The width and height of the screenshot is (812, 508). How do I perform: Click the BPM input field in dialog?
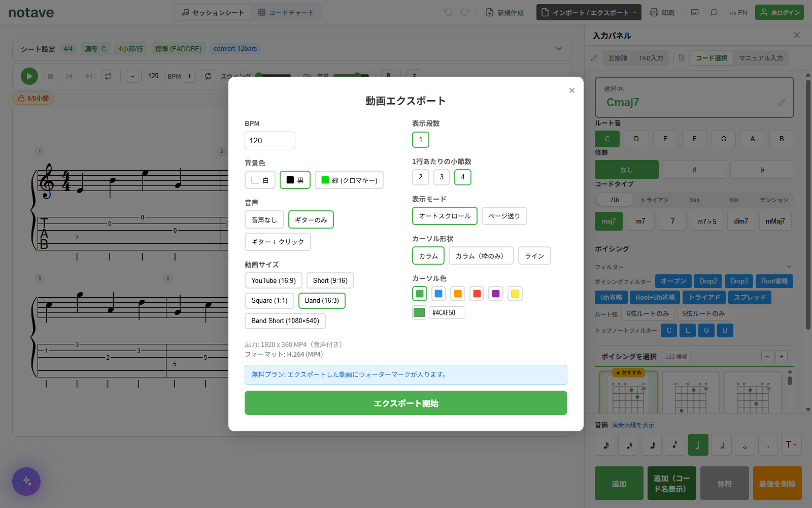click(x=270, y=141)
